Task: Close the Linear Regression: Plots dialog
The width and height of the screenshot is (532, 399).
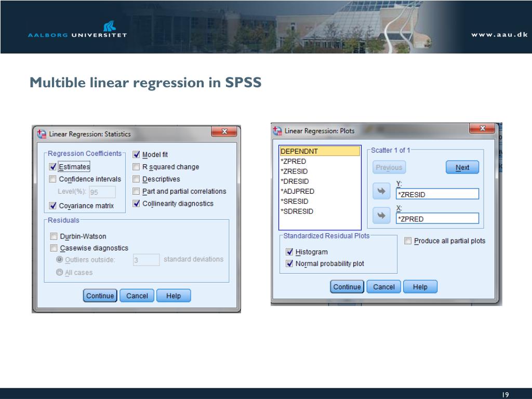Action: pyautogui.click(x=482, y=128)
